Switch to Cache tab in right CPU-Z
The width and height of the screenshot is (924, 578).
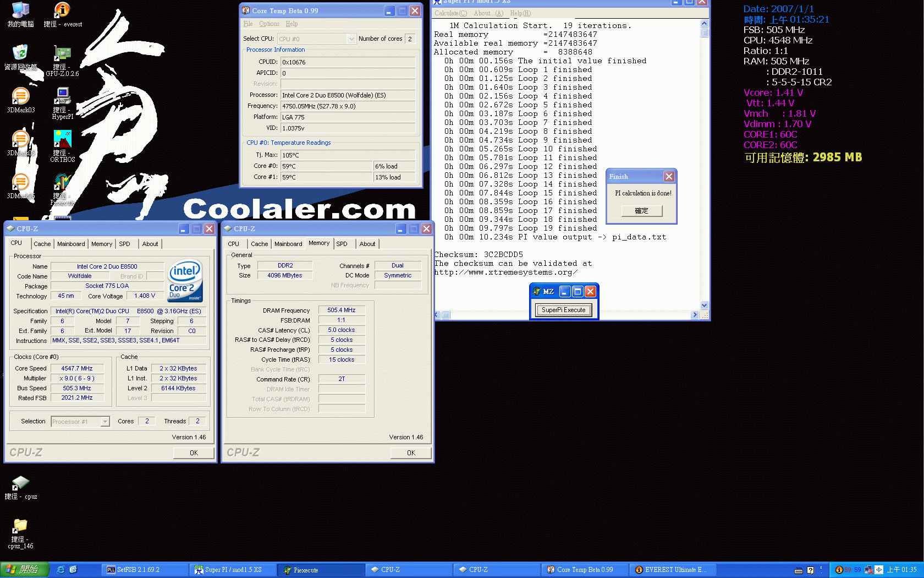pyautogui.click(x=260, y=244)
